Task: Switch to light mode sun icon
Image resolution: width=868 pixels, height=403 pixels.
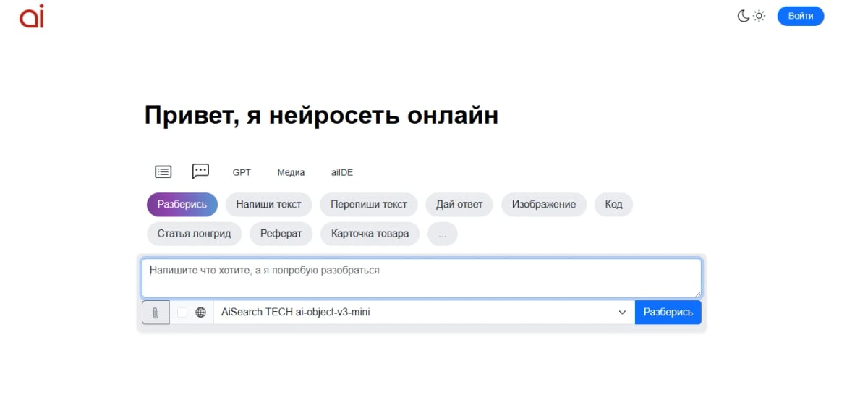Action: (x=759, y=16)
